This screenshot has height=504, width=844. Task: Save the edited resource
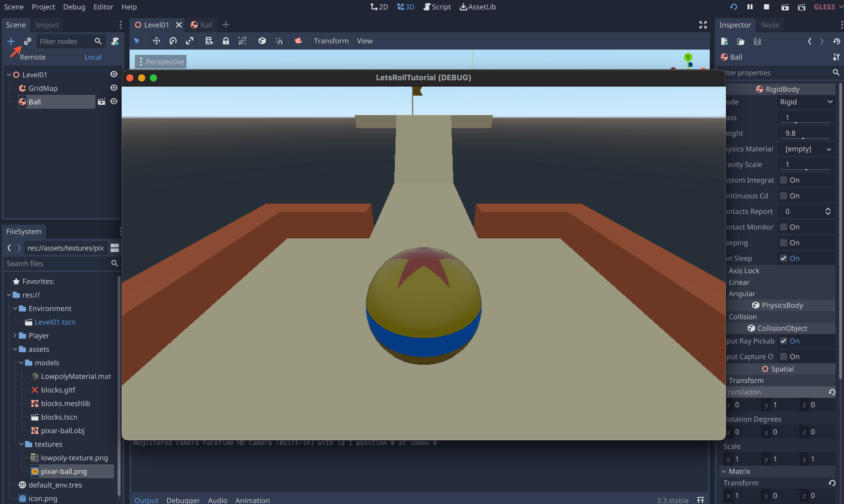click(x=757, y=41)
